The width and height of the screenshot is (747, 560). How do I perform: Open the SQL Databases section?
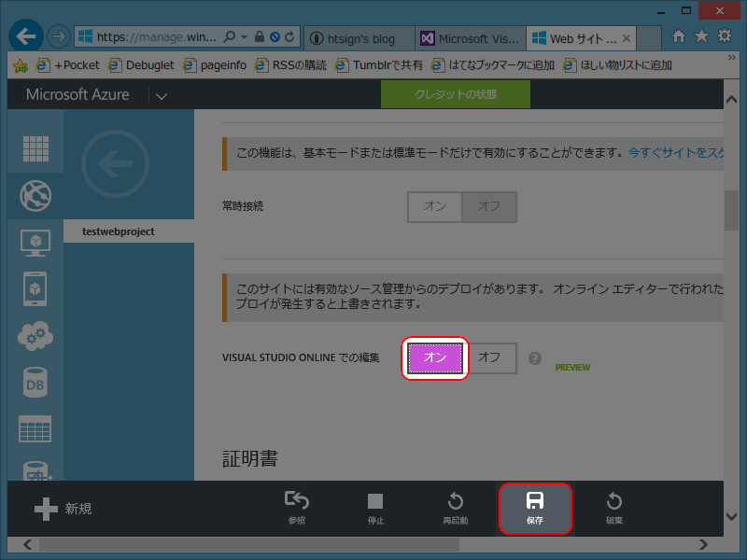[35, 382]
